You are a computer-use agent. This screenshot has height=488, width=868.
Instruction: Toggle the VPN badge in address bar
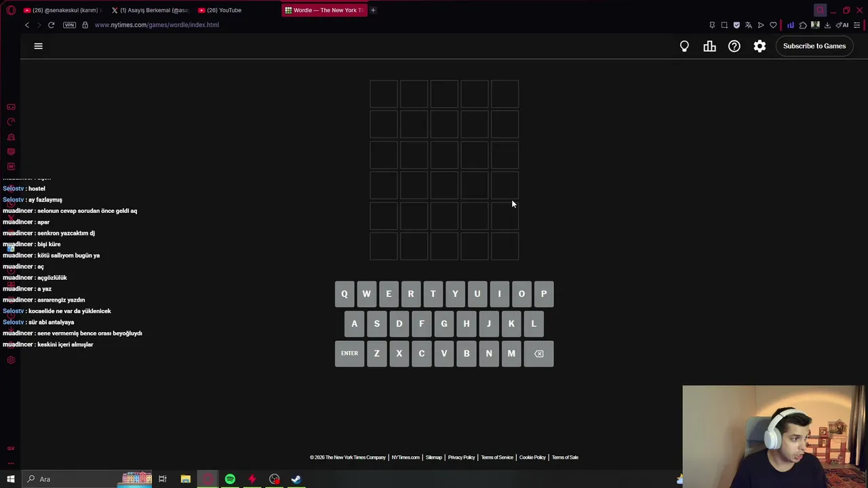(69, 25)
